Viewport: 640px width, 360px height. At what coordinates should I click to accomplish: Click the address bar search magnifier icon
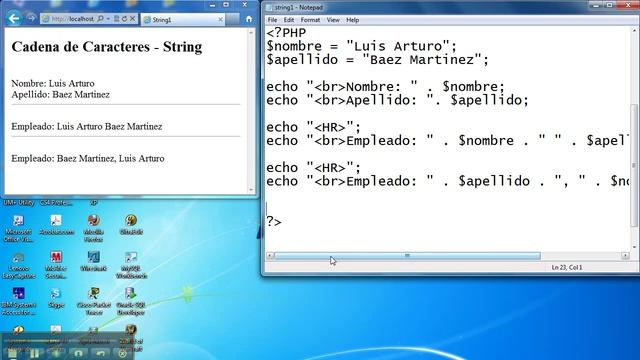(100, 19)
